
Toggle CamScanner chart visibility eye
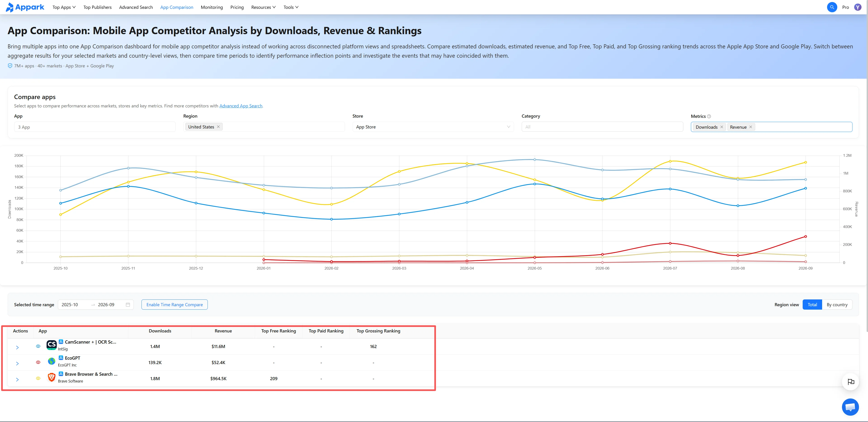click(38, 346)
